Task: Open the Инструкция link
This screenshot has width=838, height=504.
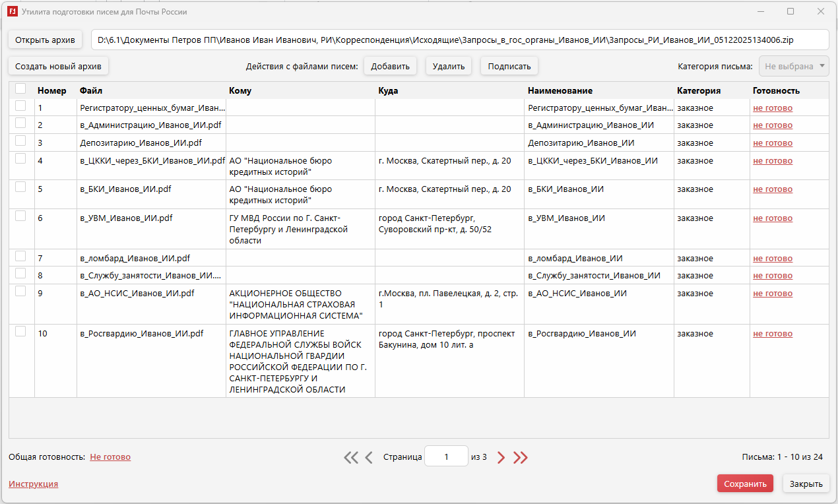Action: (33, 484)
